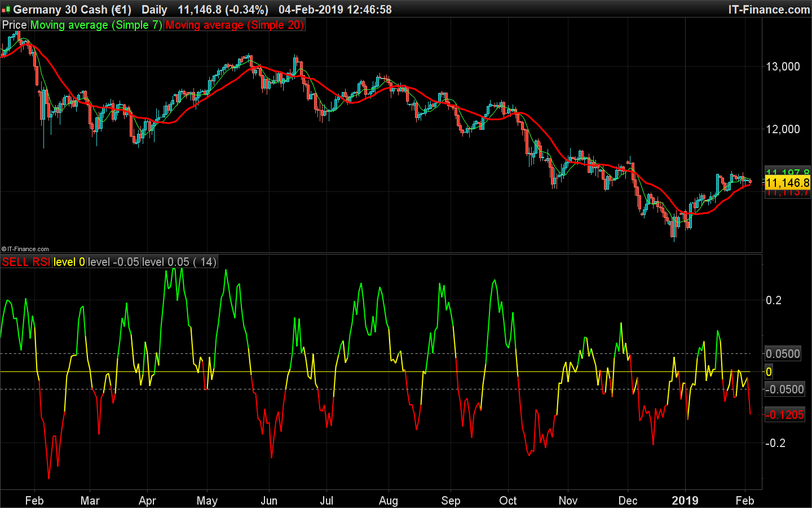Click the level 0.05 legend label
Viewport: 812px width, 508px height.
pos(166,262)
